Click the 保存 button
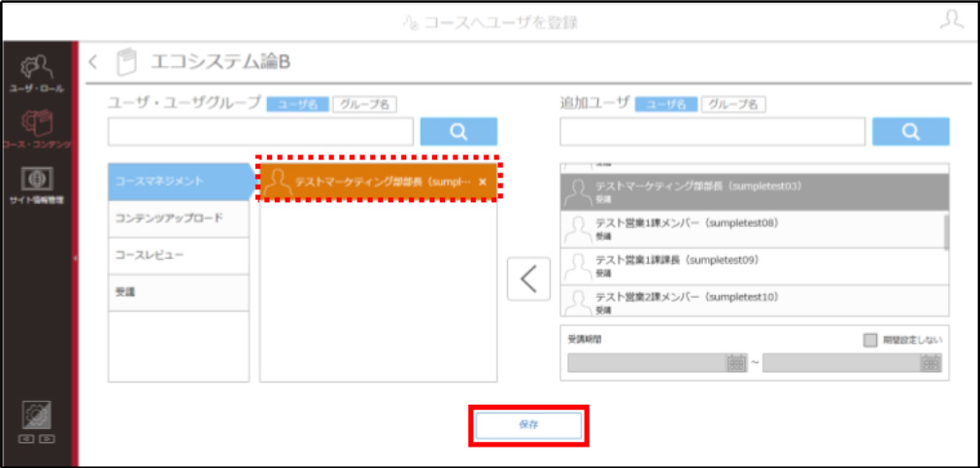The height and width of the screenshot is (468, 980). pyautogui.click(x=528, y=425)
